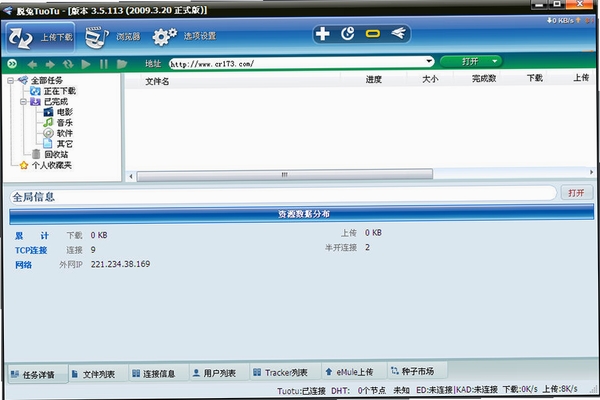Click the left scroll arrow of file list

pyautogui.click(x=131, y=176)
